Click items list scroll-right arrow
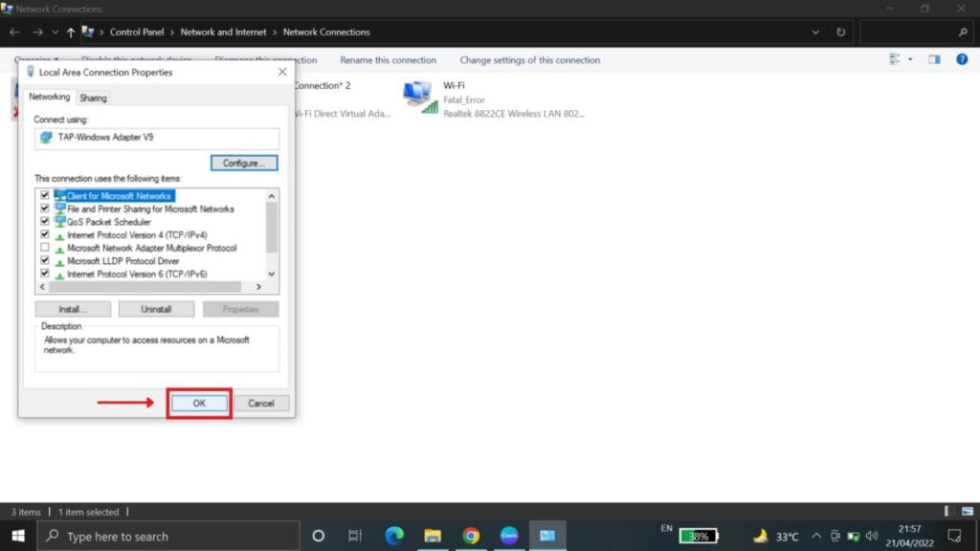Image resolution: width=980 pixels, height=551 pixels. point(258,287)
